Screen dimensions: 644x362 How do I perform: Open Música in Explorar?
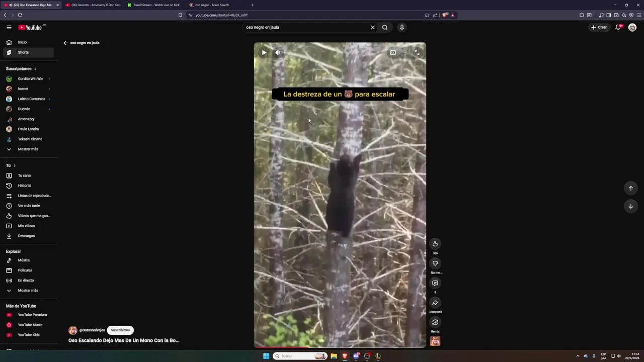point(28,260)
